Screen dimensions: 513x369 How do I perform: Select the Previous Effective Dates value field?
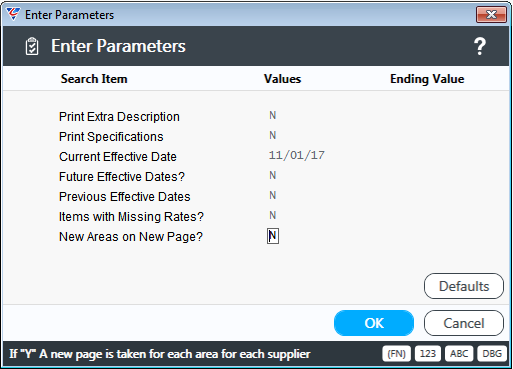point(273,196)
